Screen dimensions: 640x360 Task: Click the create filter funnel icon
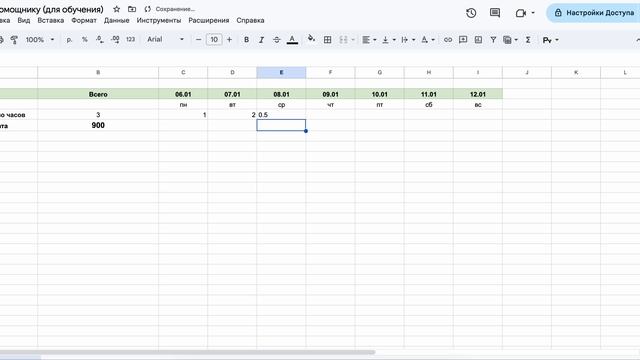(493, 40)
